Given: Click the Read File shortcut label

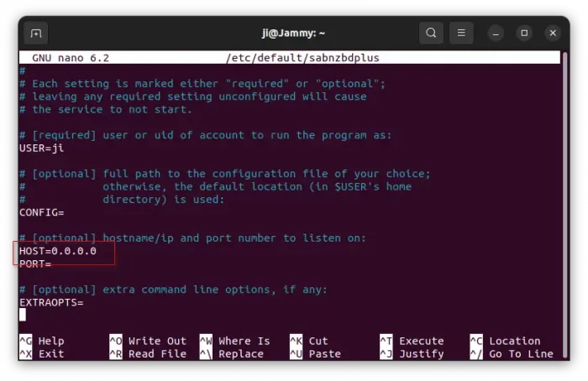Looking at the screenshot, I should click(148, 353).
